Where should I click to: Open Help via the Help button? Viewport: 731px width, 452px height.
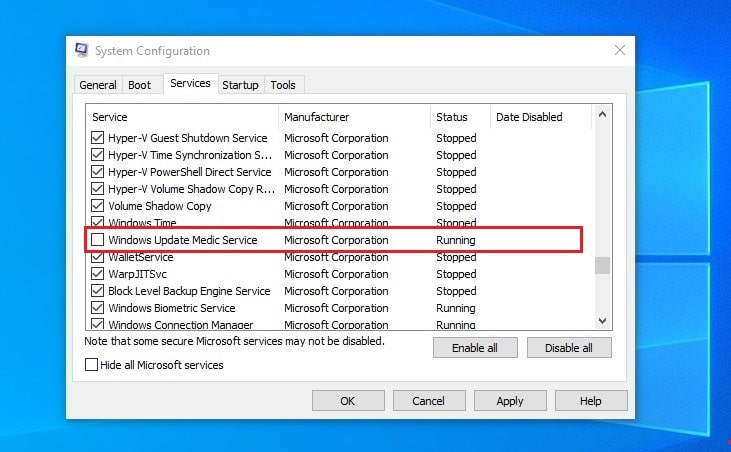pos(591,401)
